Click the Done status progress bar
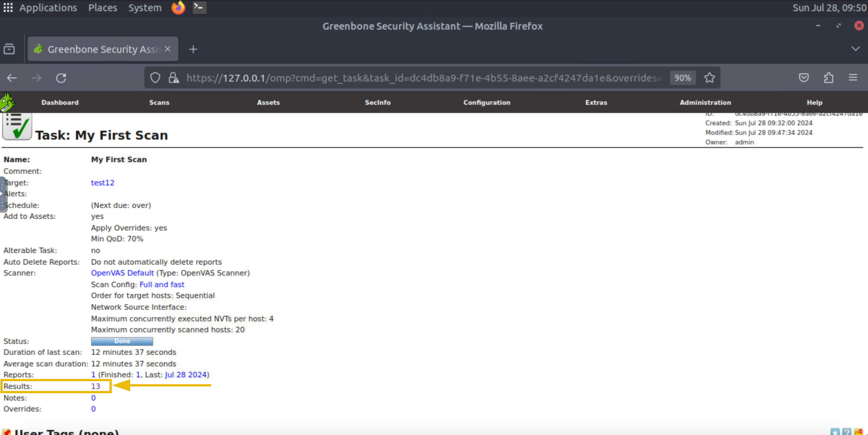 [x=122, y=341]
